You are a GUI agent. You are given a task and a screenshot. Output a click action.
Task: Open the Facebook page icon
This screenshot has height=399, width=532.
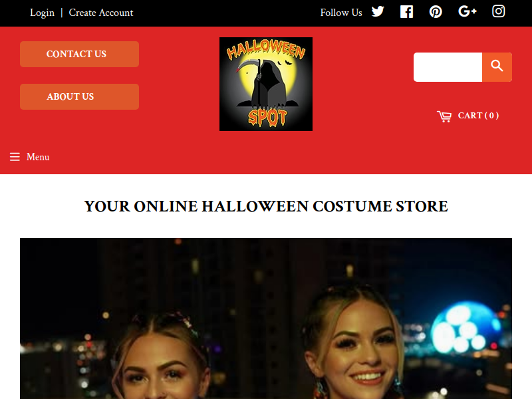(406, 12)
